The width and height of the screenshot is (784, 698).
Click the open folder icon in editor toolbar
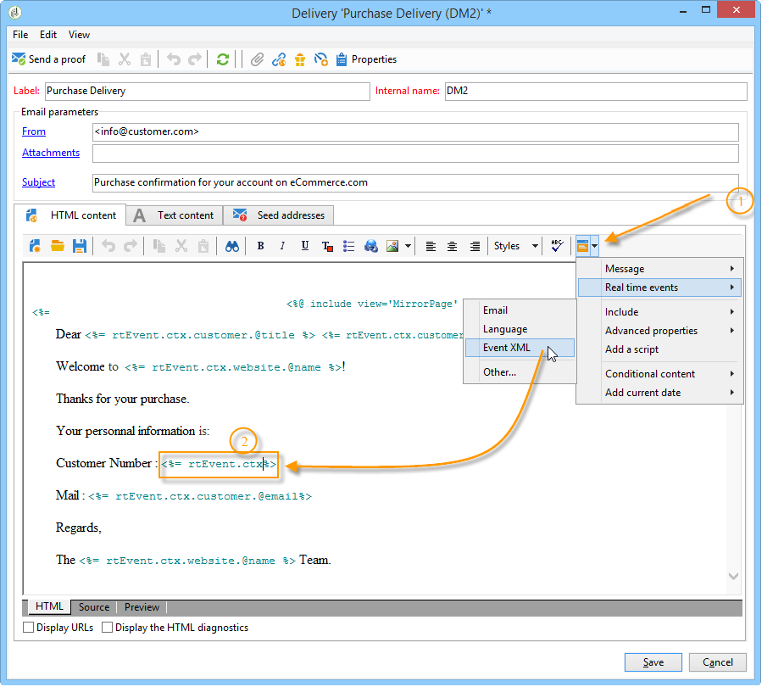click(x=58, y=246)
